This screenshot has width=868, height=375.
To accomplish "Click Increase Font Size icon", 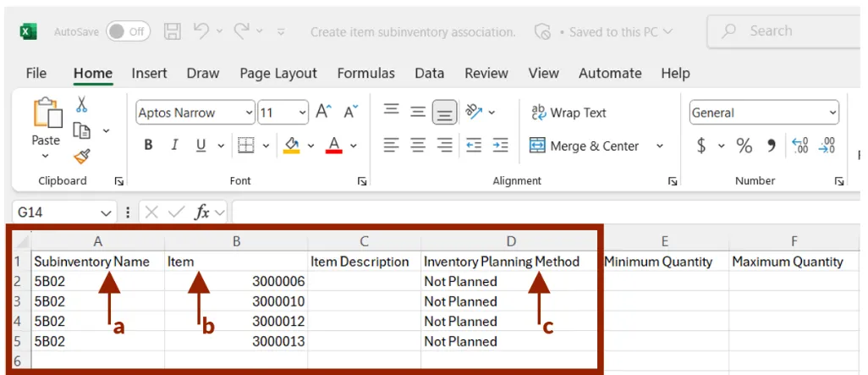I will point(324,113).
